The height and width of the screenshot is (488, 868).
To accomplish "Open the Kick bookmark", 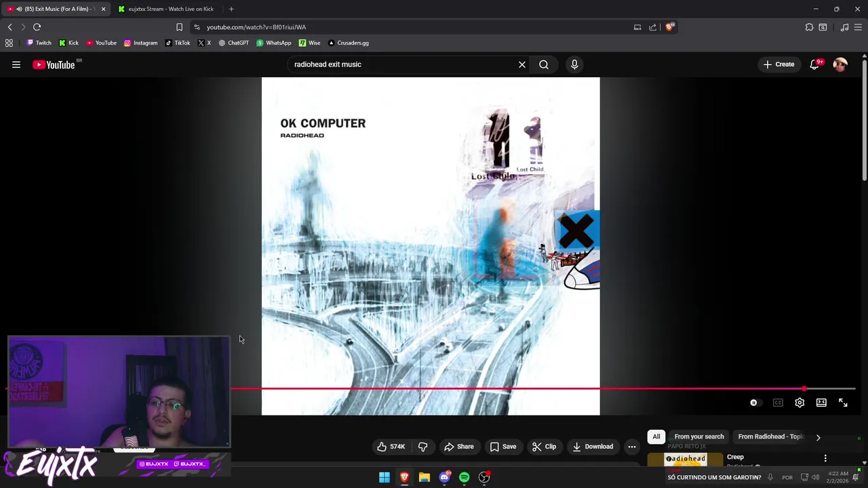I will (x=68, y=43).
